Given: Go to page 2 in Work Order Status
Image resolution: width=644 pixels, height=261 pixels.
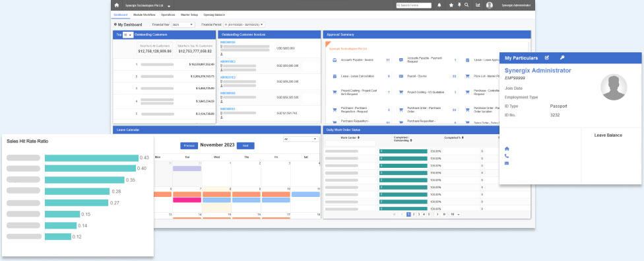Looking at the screenshot, I should [414, 215].
